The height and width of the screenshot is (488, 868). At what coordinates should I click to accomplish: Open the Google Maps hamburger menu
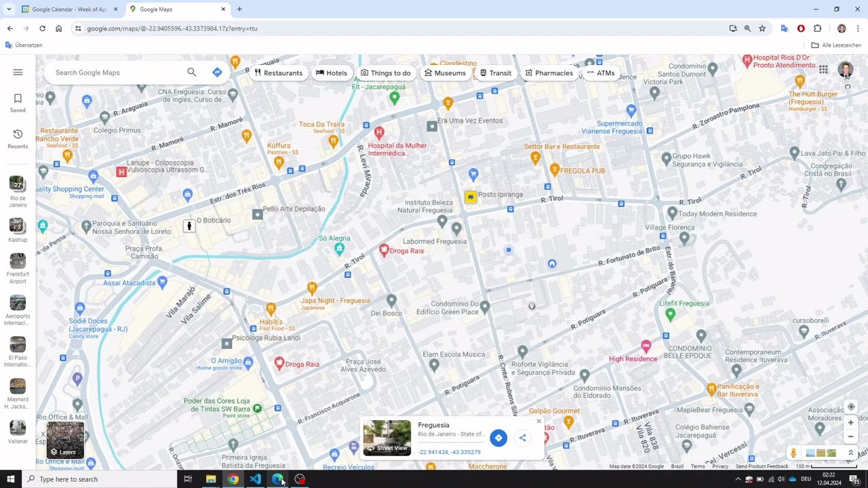point(18,73)
